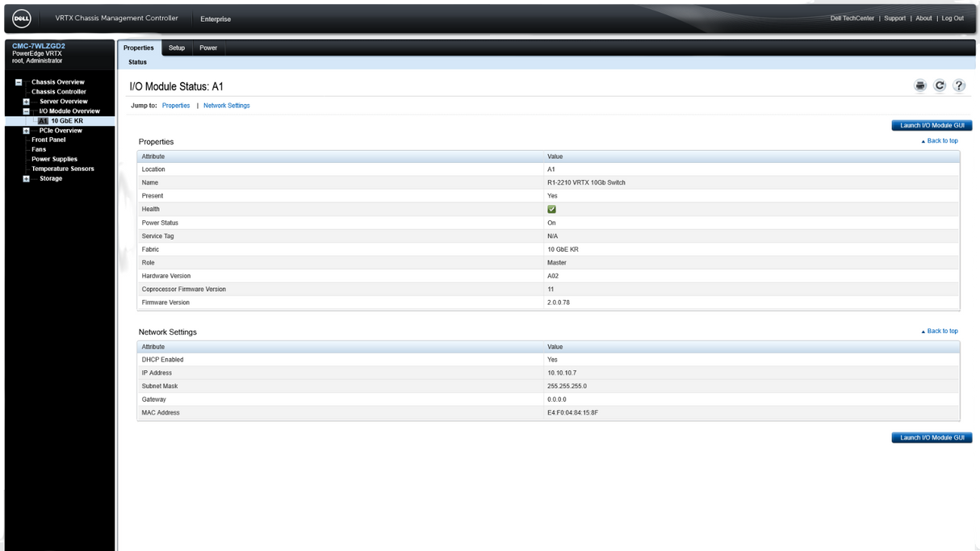Print the I/O Module Status page
Viewport: 980px width, 551px height.
920,86
